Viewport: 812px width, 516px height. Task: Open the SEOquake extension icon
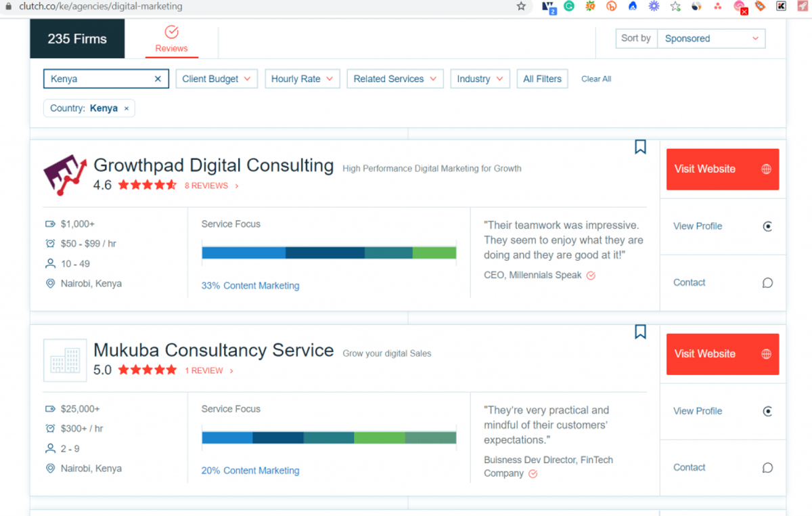pyautogui.click(x=590, y=6)
